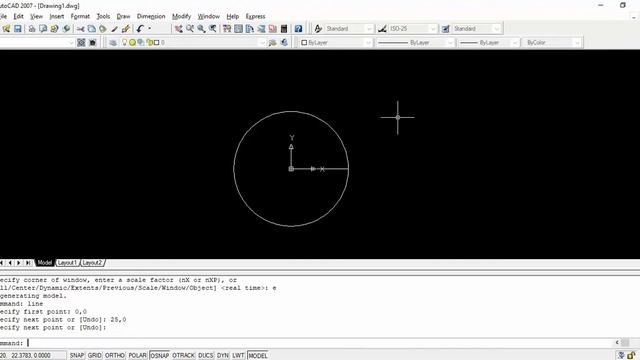Screen dimensions: 640x360
Task: Toggle DUCS in status bar
Action: [x=206, y=356]
